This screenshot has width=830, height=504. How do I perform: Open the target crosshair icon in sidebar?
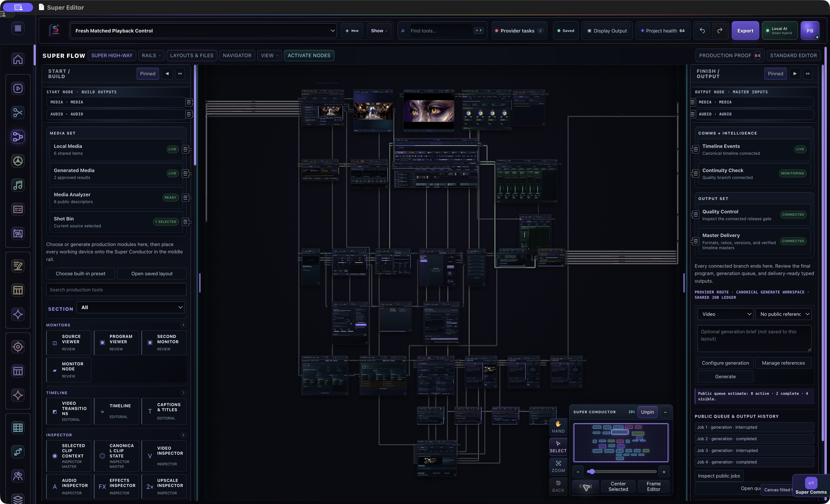(18, 347)
